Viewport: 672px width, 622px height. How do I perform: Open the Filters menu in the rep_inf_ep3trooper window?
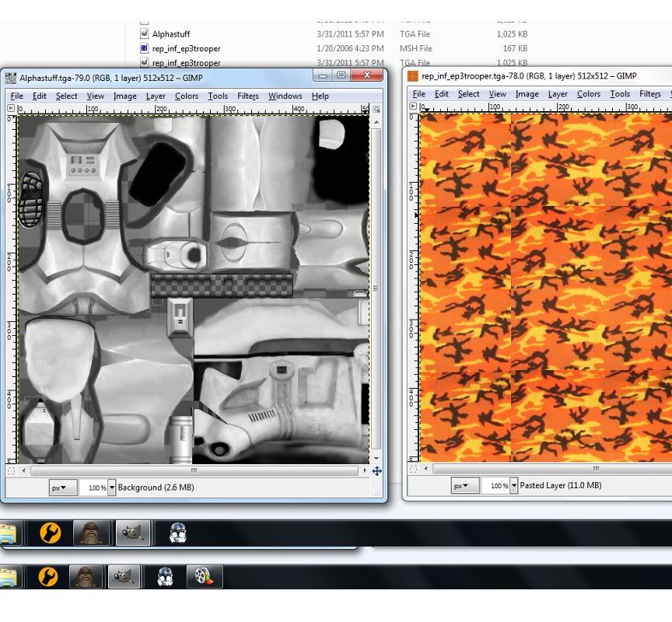tap(649, 94)
